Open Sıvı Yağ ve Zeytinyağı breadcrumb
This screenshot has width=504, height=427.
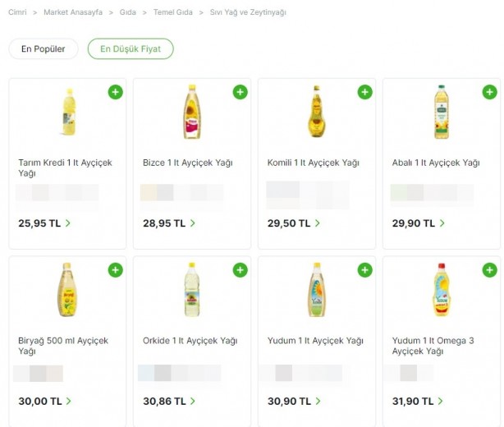click(248, 12)
